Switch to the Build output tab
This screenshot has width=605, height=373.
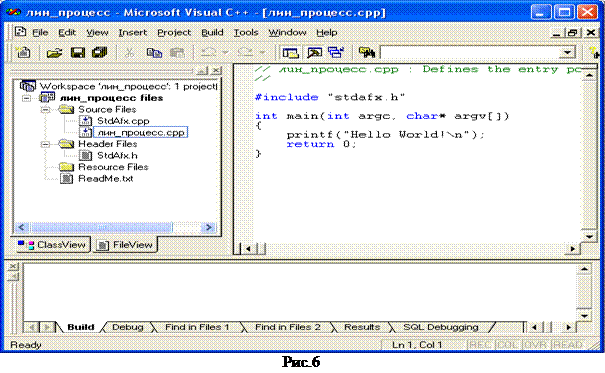point(81,327)
